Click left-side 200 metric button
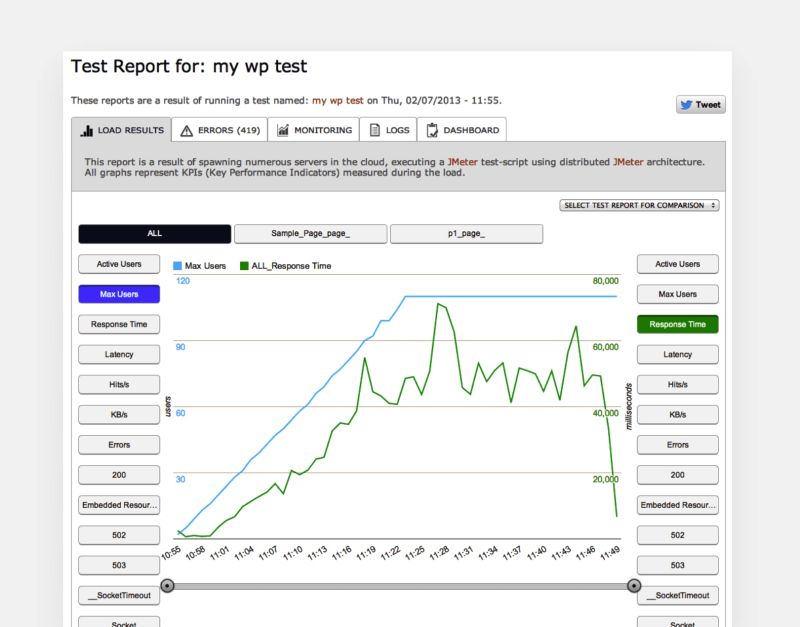The width and height of the screenshot is (800, 627). (119, 474)
